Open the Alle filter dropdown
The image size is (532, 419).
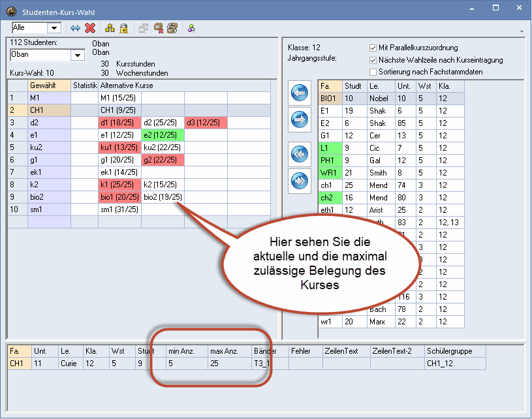[x=54, y=28]
